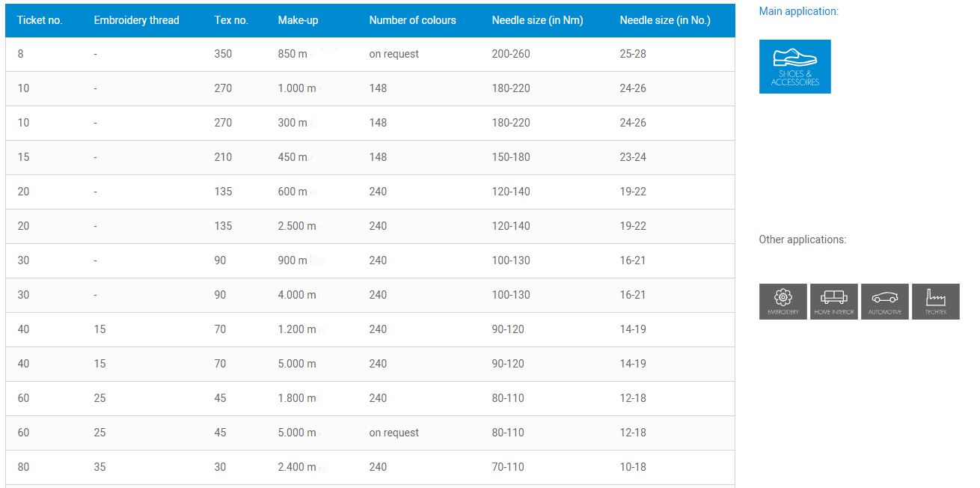
Task: Select the row with Tex no. 350
Action: point(370,54)
